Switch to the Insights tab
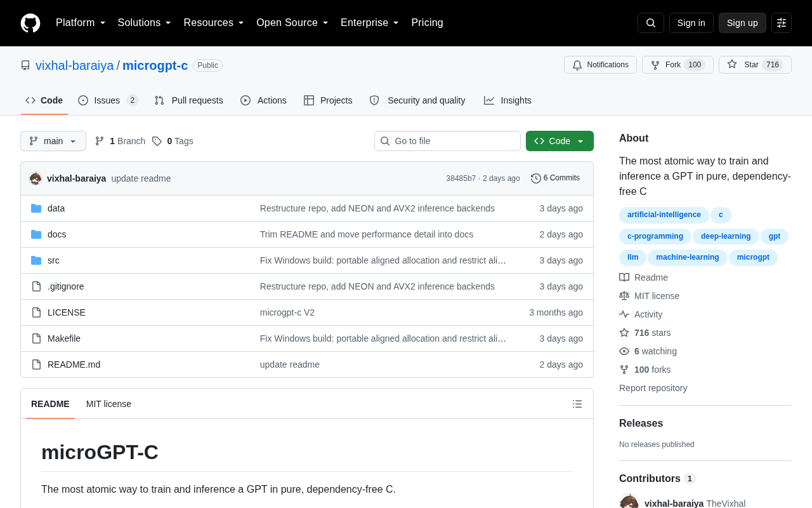This screenshot has height=508, width=812. (x=507, y=100)
